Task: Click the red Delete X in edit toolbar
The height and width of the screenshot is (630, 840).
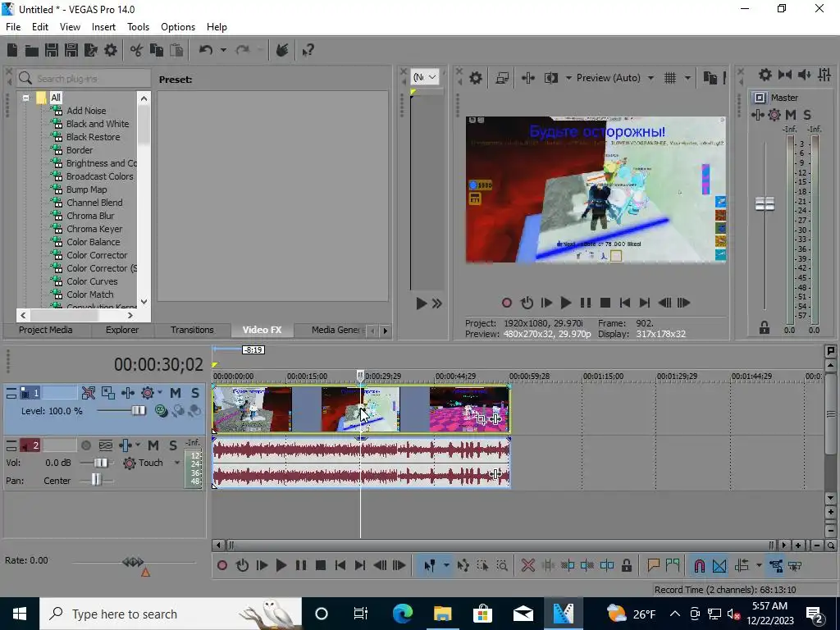Action: pos(528,565)
